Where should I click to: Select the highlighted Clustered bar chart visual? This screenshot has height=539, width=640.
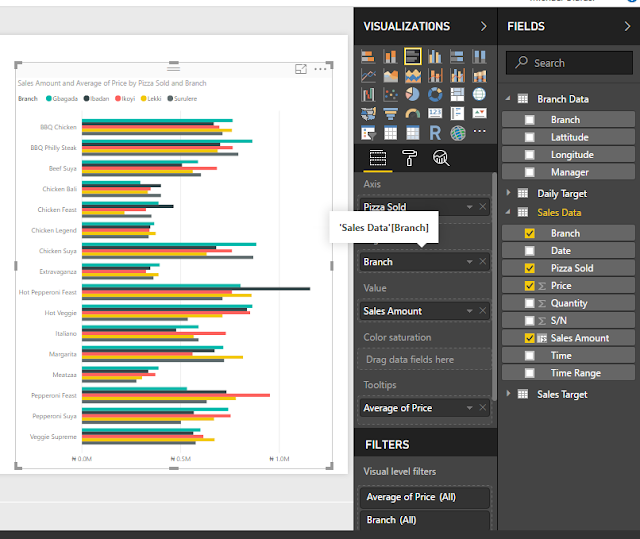(413, 56)
